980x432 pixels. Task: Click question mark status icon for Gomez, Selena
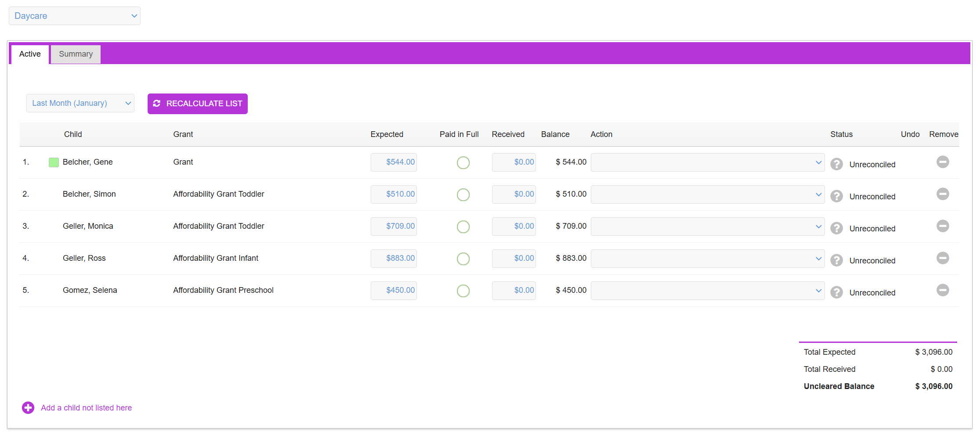pyautogui.click(x=836, y=292)
